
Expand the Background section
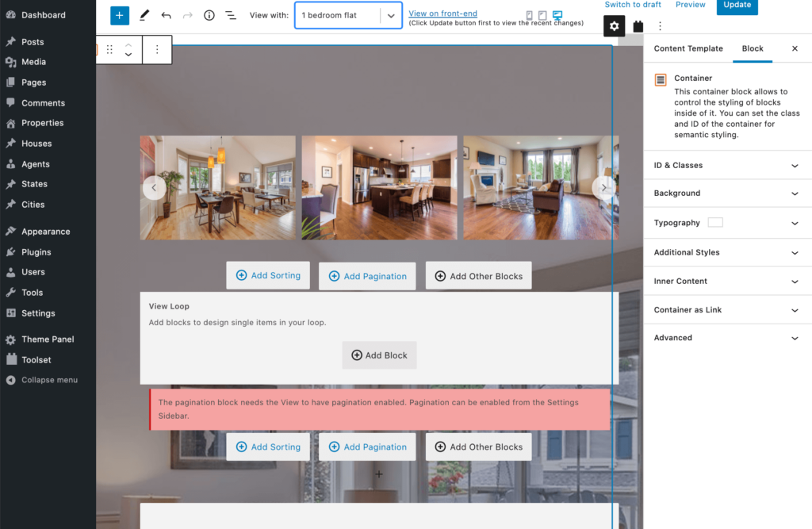coord(728,194)
